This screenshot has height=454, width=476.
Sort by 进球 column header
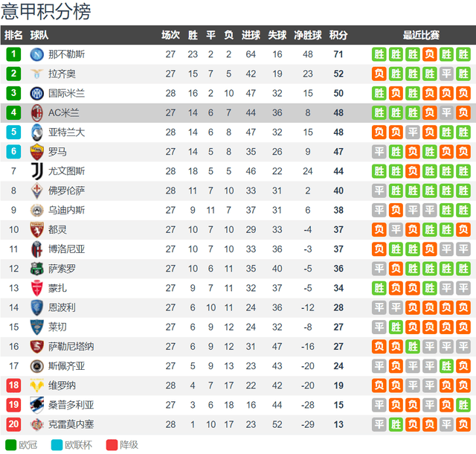251,35
